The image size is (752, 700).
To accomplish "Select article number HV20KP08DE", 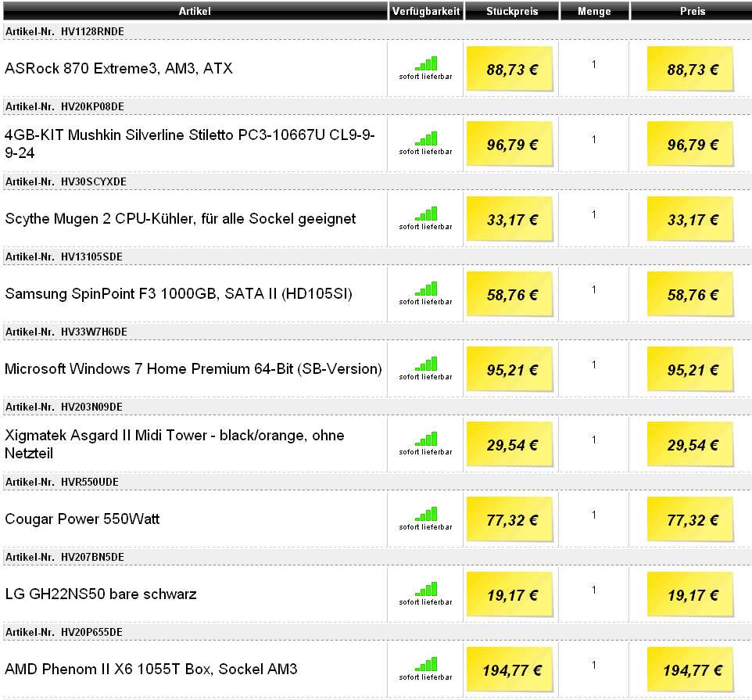I will pyautogui.click(x=92, y=106).
